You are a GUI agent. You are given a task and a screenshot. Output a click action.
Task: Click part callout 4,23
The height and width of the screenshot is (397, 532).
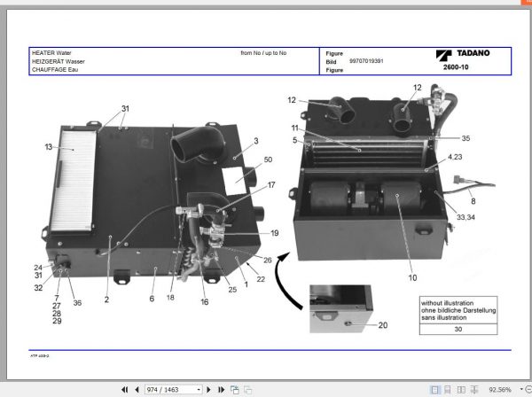(455, 157)
